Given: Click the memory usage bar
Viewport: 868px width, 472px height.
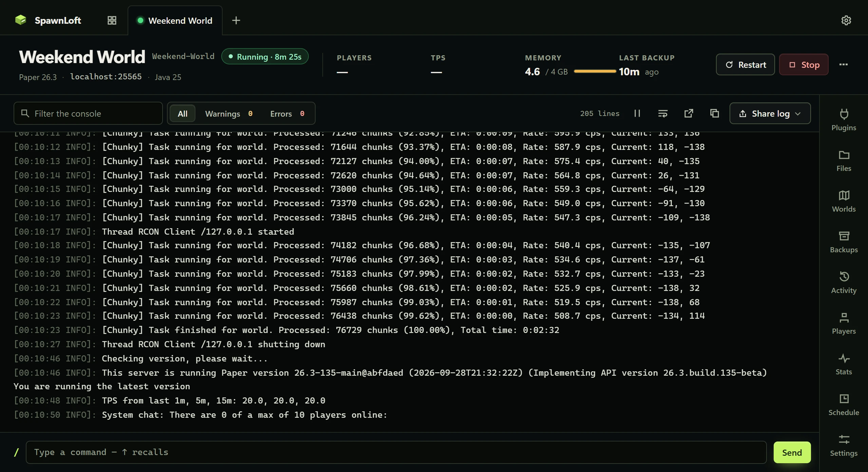Looking at the screenshot, I should (595, 72).
